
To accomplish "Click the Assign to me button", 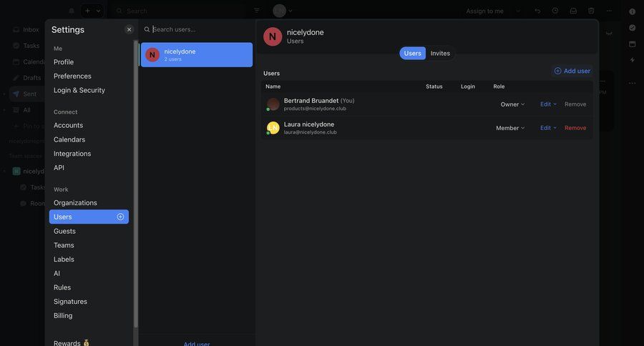I will [x=484, y=11].
